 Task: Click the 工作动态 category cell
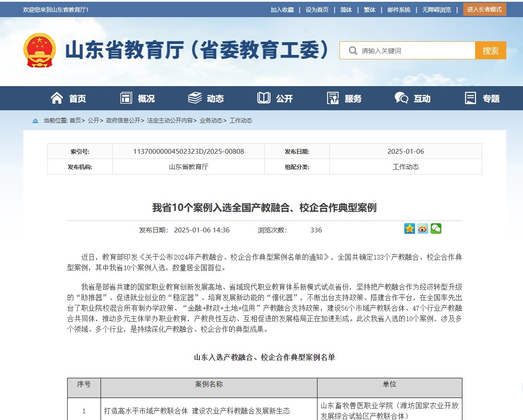[x=406, y=167]
